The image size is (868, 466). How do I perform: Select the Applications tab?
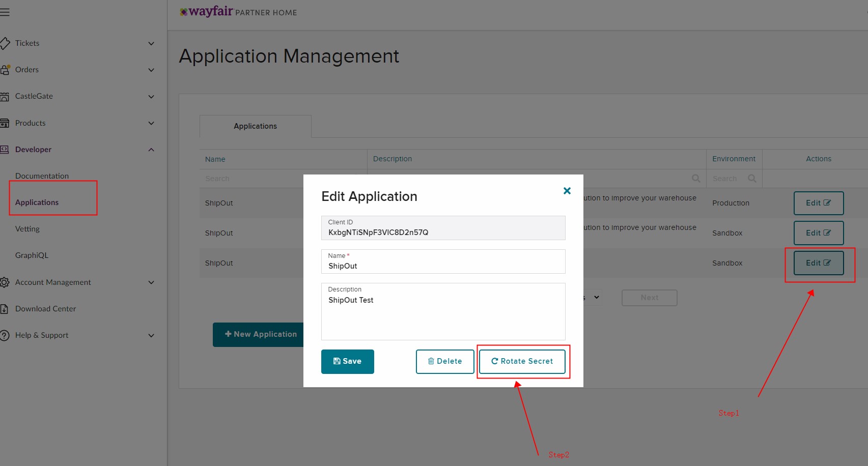(x=256, y=126)
